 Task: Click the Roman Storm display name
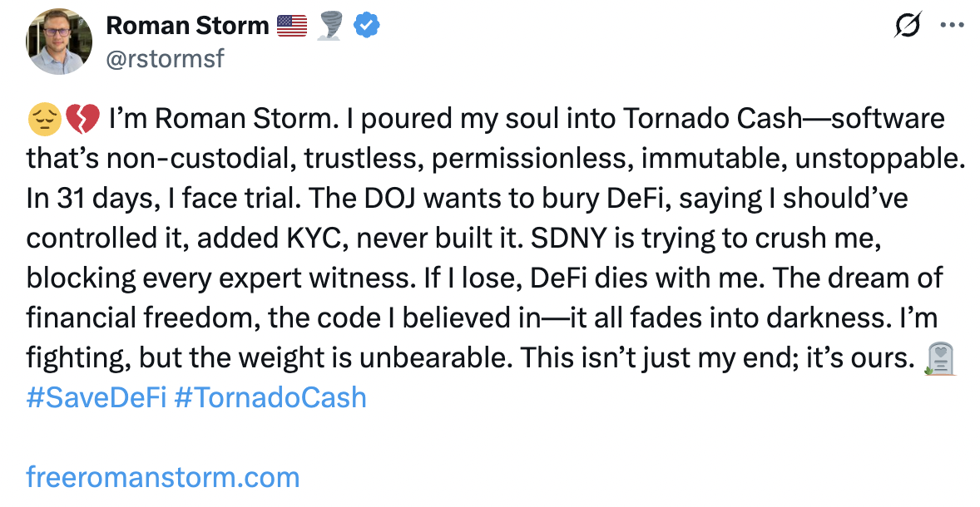tap(187, 26)
